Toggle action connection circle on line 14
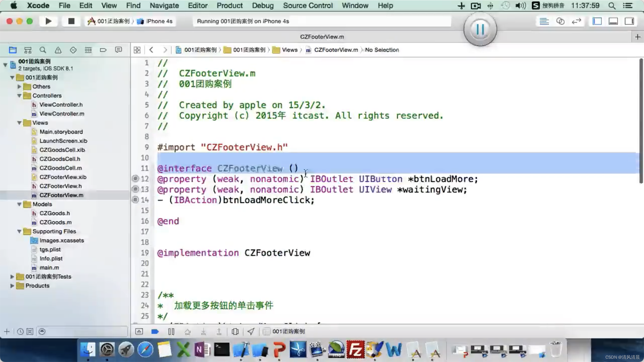This screenshot has width=644, height=362. [x=135, y=200]
